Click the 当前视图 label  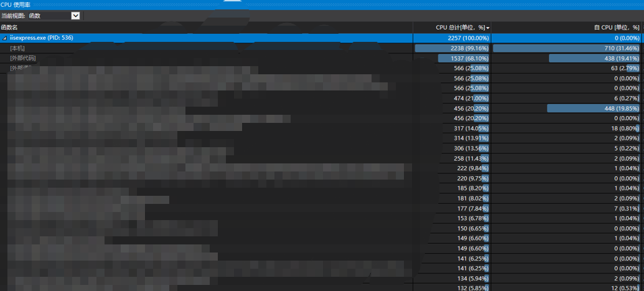click(x=13, y=16)
